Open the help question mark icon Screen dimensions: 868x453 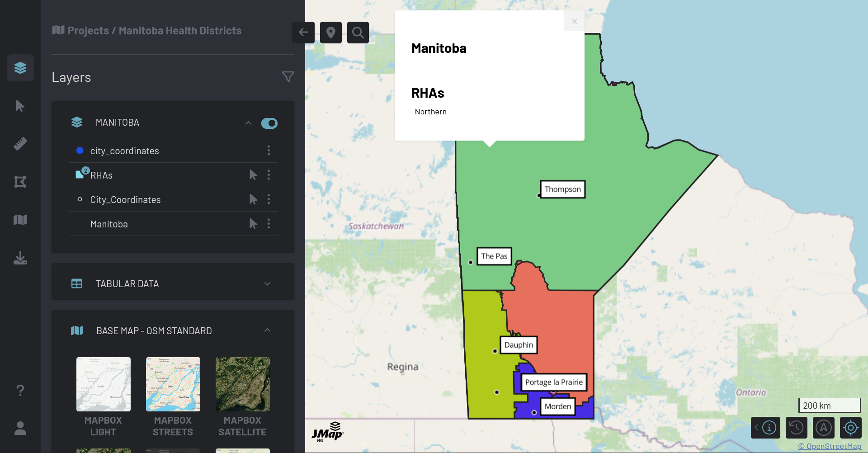[x=20, y=390]
